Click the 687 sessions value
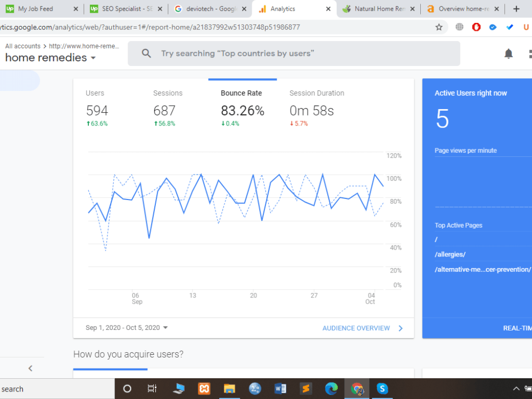This screenshot has height=399, width=532. coord(164,111)
